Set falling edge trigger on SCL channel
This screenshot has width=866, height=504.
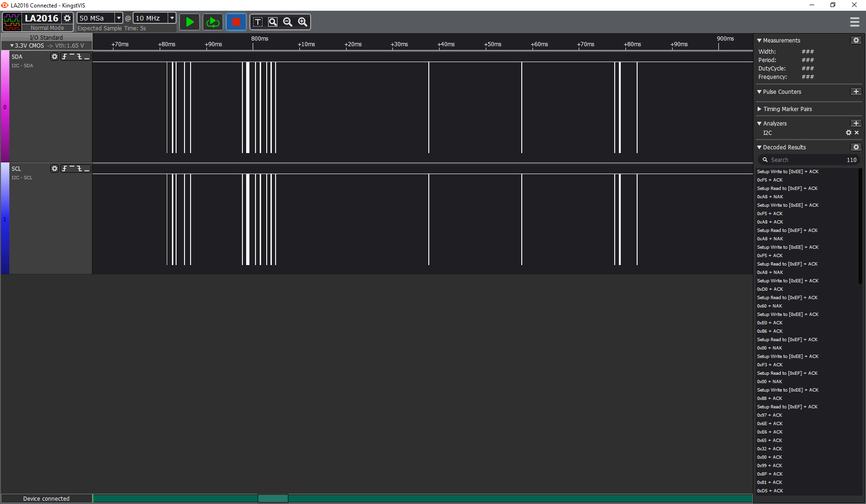click(79, 168)
